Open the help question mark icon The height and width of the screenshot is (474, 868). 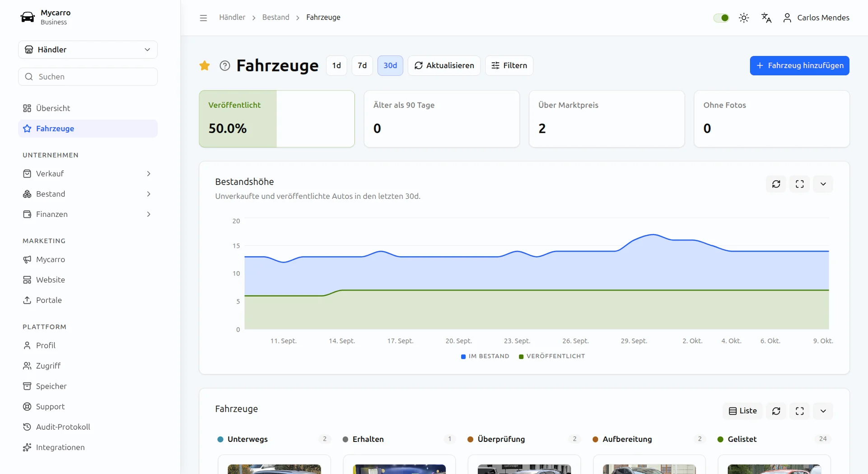(x=225, y=66)
